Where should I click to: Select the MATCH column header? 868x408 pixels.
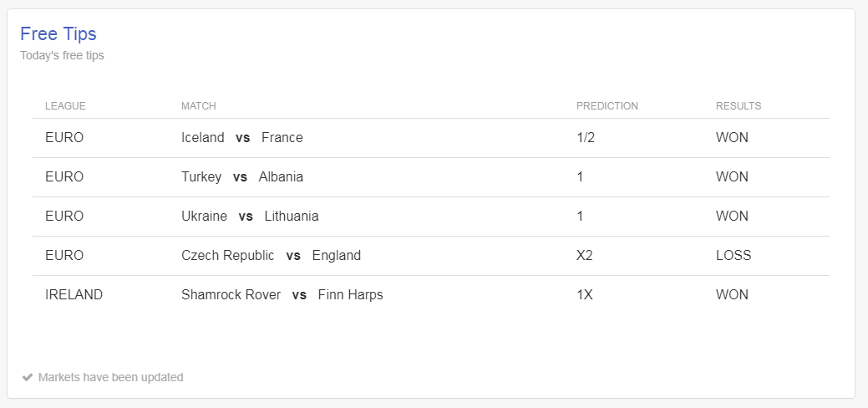click(x=198, y=106)
